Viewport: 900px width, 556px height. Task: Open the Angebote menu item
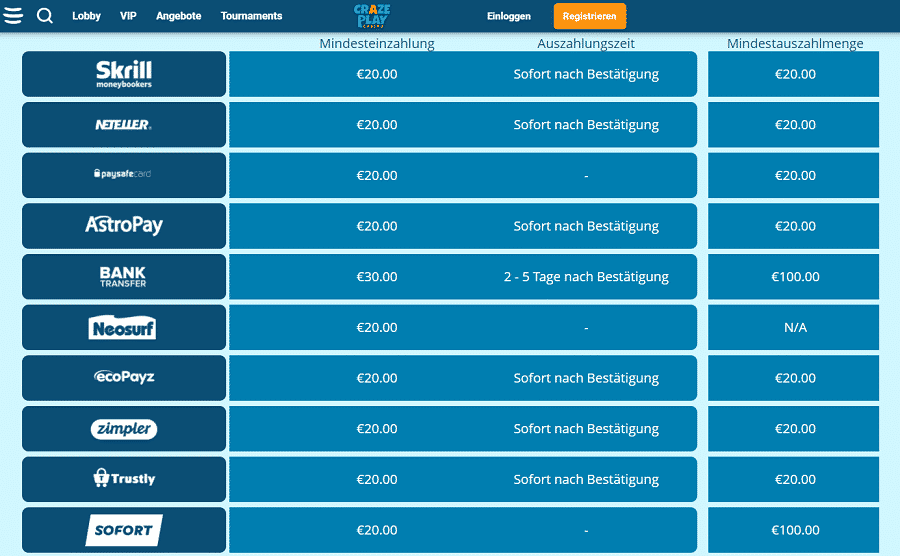179,16
